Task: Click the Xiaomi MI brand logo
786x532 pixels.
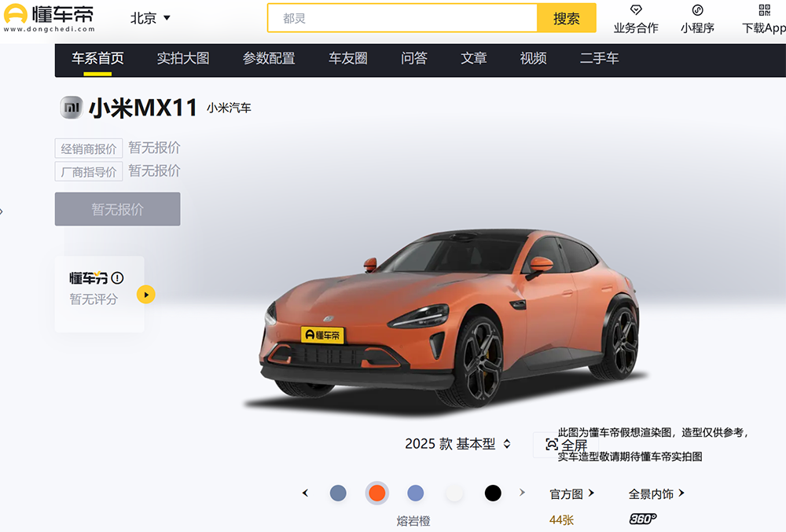Action: [x=72, y=107]
